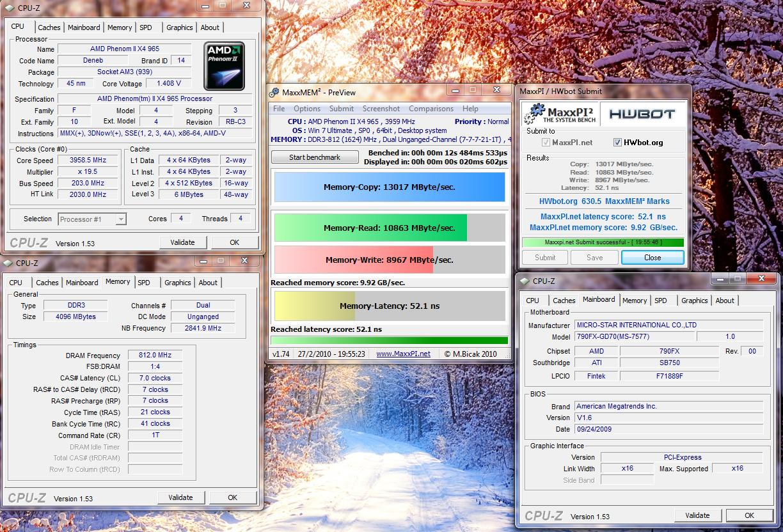The height and width of the screenshot is (532, 783).
Task: Click the Memory-Latency 52.1 ns bar
Action: tap(390, 306)
